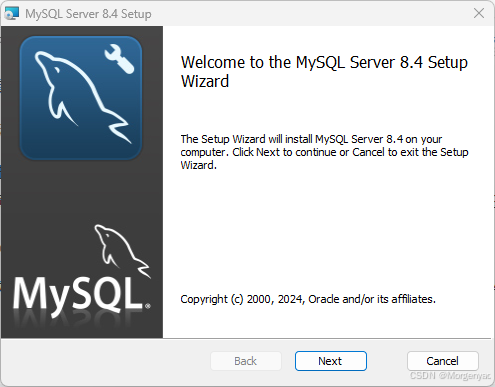Click the Next button to continue setup
Image resolution: width=495 pixels, height=387 pixels.
click(331, 361)
